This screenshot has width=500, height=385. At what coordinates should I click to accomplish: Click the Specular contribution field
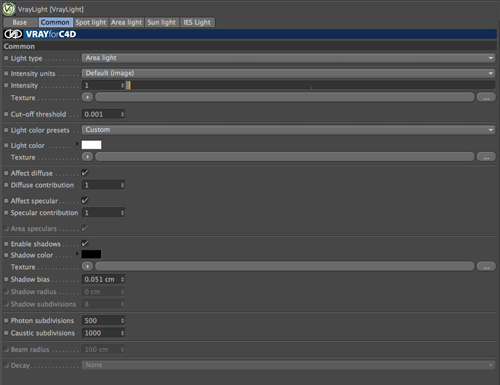(x=101, y=213)
